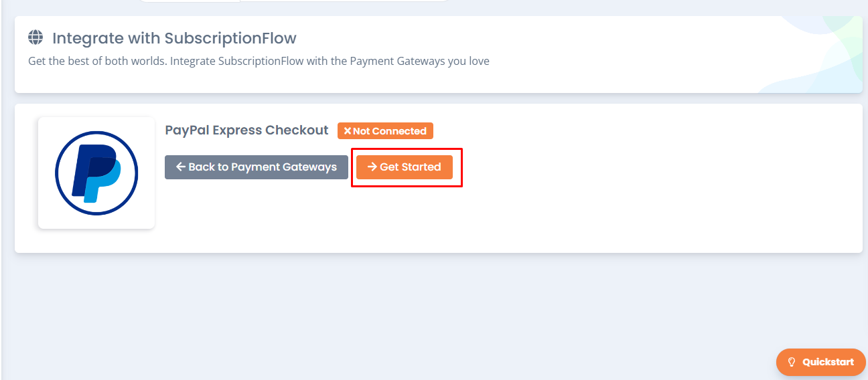Click the 'Get the best of both worlds' description
Screen dimensions: 868x380
coord(259,61)
